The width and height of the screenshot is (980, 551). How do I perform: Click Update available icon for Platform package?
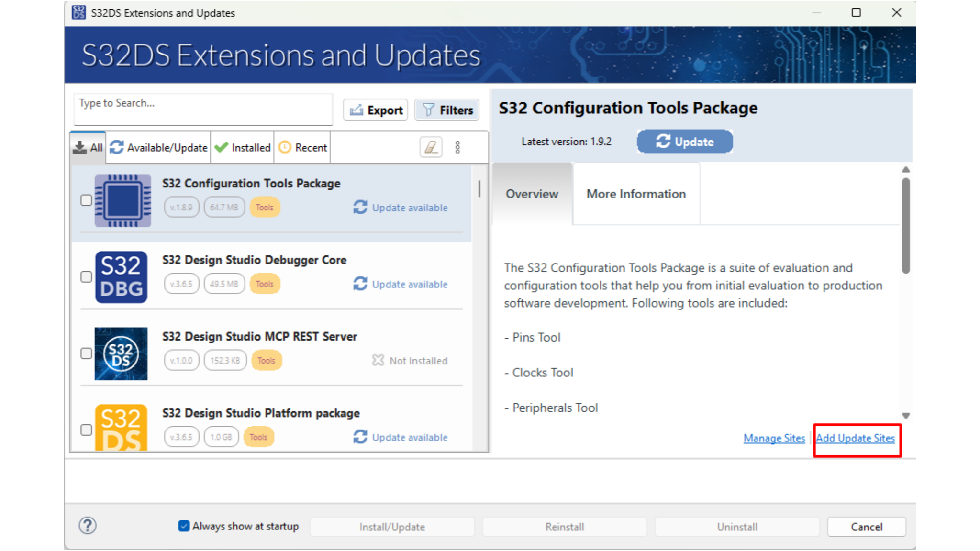coord(360,437)
